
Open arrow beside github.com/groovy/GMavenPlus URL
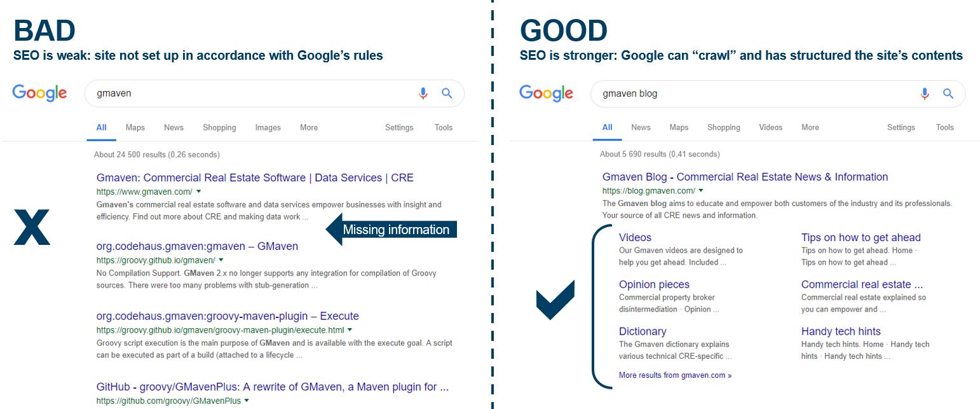click(x=247, y=401)
